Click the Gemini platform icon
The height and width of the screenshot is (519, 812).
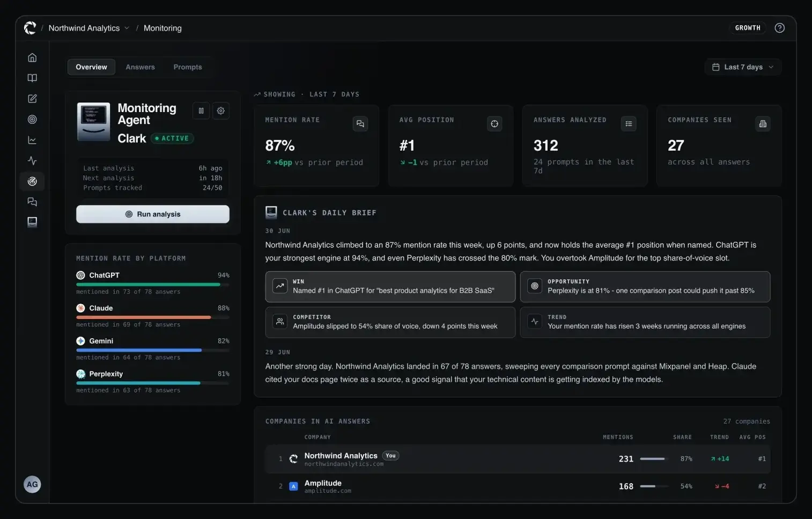80,341
